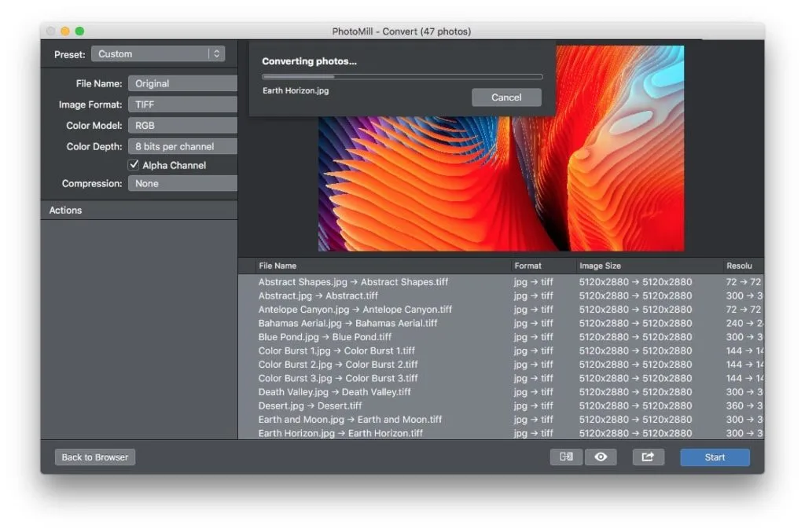
Task: Open the Compression dropdown set to None
Action: coord(182,183)
